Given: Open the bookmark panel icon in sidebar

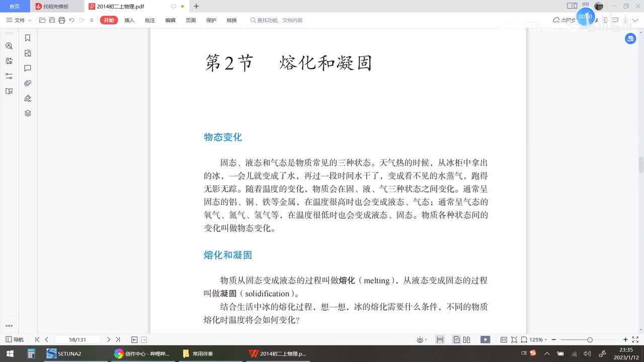Looking at the screenshot, I should (28, 38).
